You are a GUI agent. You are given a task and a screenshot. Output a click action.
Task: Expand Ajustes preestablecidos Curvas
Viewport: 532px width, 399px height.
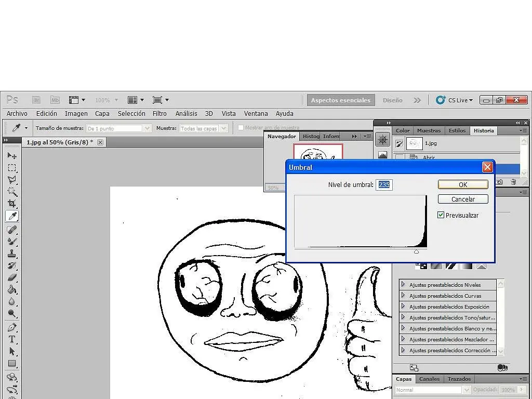coord(403,295)
